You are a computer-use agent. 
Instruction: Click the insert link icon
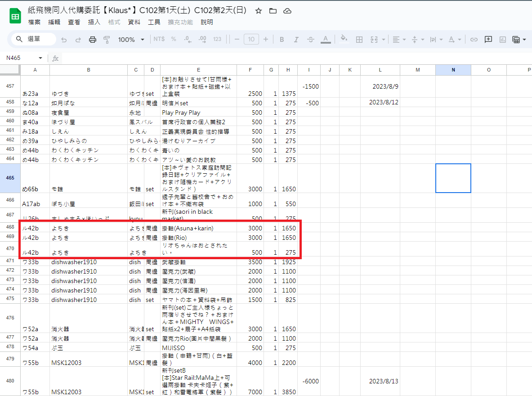pos(474,40)
